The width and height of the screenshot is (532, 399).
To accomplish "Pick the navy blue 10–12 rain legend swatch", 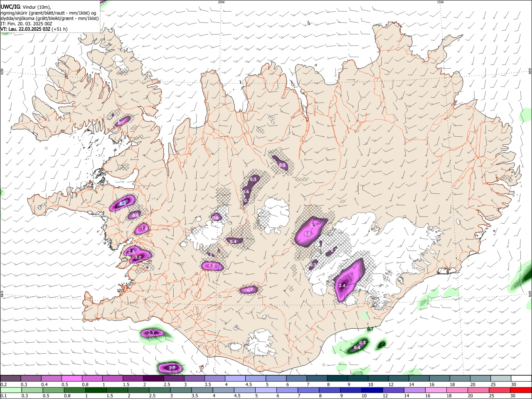I will (372, 390).
